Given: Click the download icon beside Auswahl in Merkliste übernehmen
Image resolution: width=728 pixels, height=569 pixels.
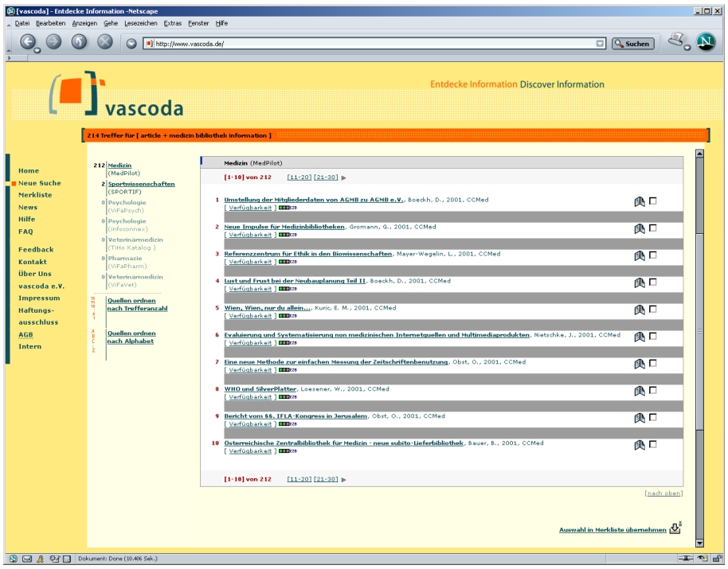Looking at the screenshot, I should [675, 528].
